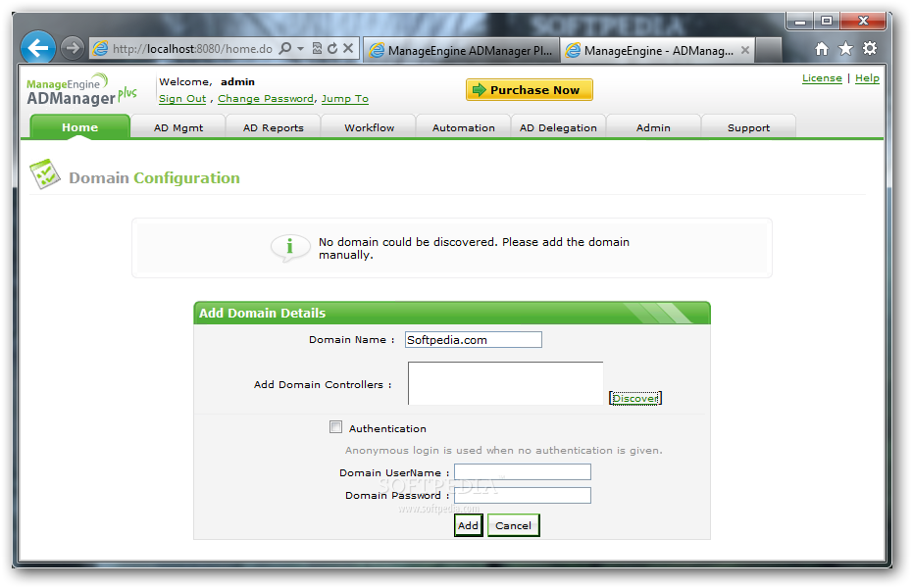This screenshot has width=912, height=588.
Task: Click the Jump To link
Action: (345, 99)
